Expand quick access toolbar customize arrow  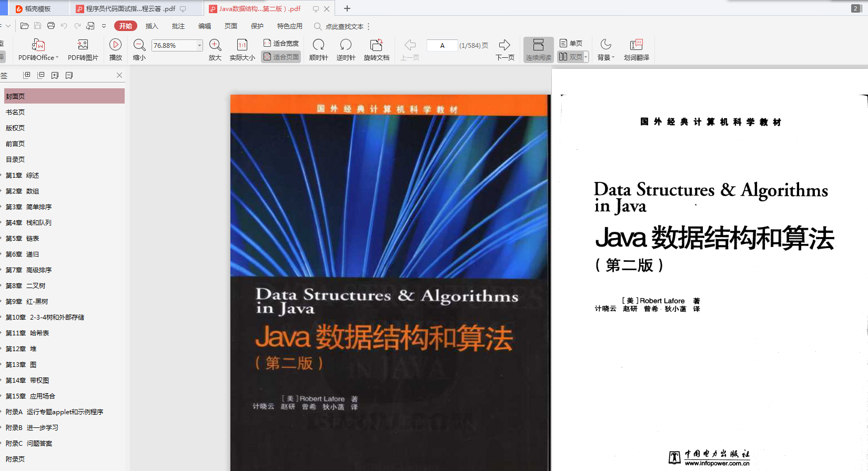(104, 26)
